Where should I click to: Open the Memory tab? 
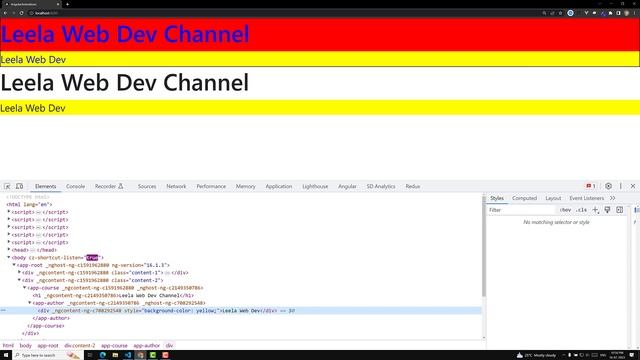pos(245,186)
